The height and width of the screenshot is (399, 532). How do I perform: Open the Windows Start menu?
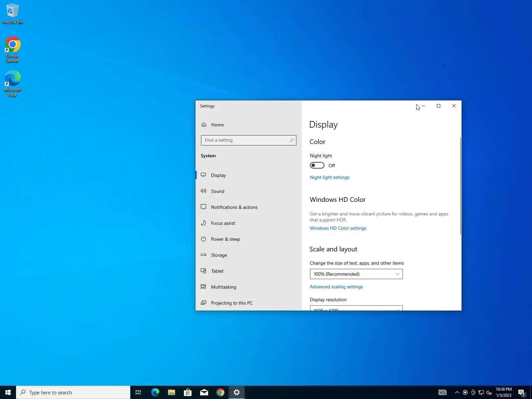click(8, 392)
